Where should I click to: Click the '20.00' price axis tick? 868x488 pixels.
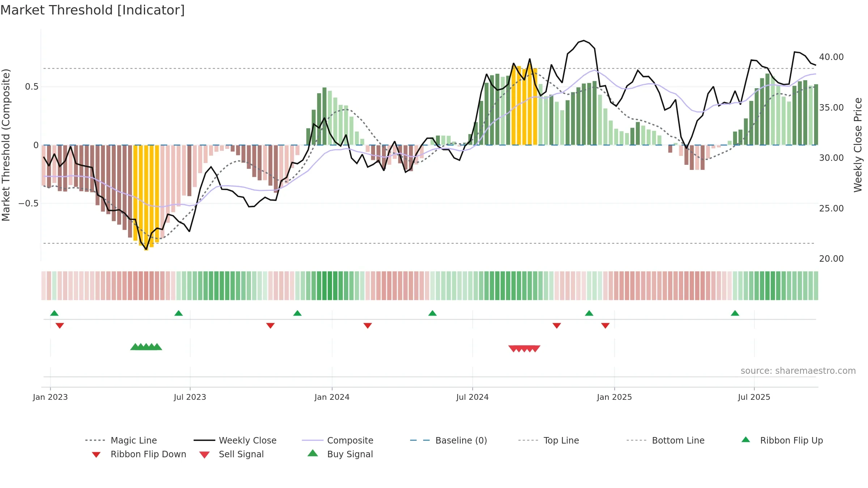tap(831, 259)
